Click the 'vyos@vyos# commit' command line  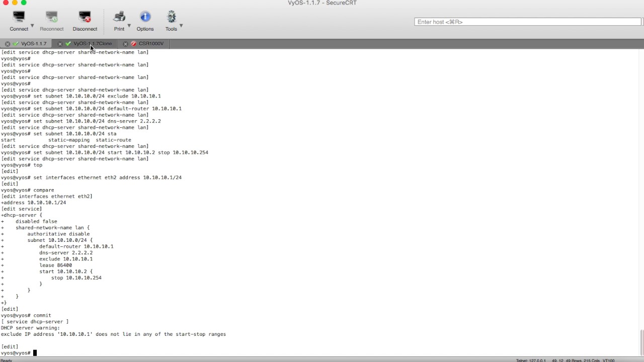tap(26, 315)
